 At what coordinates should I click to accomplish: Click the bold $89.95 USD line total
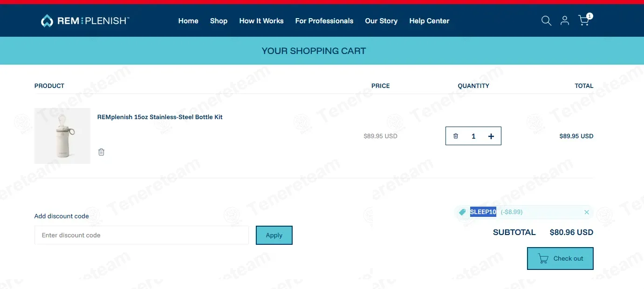(x=576, y=136)
